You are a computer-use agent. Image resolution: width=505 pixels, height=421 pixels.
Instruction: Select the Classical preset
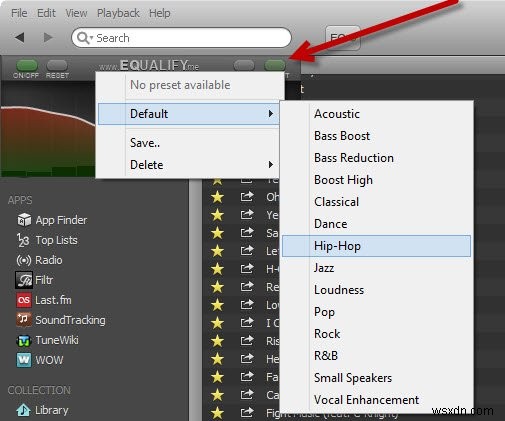(x=376, y=202)
